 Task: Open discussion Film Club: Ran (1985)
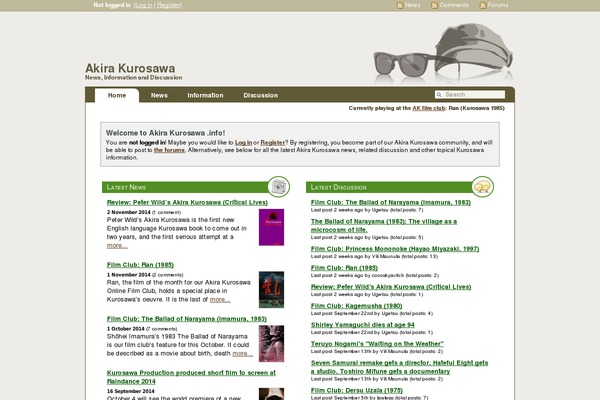[x=344, y=268]
